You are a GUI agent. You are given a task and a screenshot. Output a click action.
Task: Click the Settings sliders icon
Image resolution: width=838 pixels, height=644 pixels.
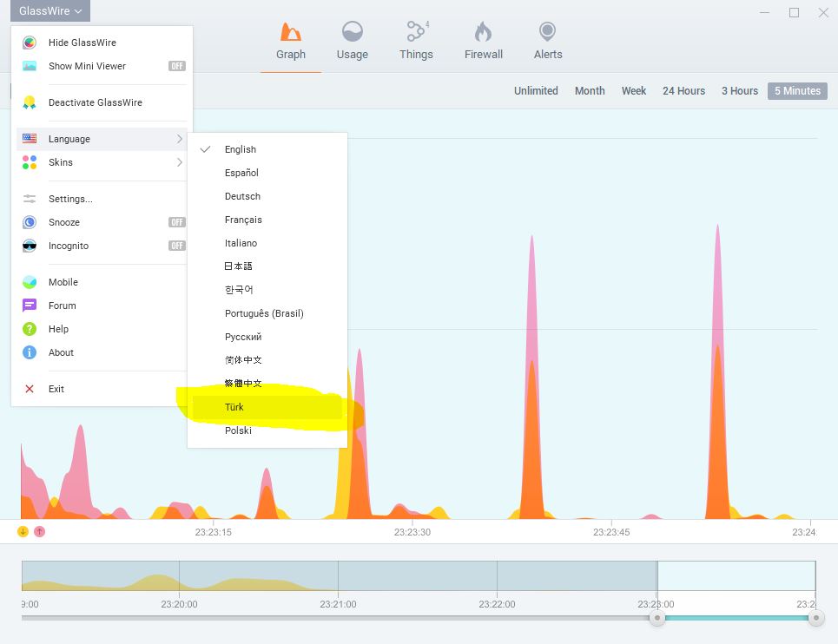pos(30,199)
